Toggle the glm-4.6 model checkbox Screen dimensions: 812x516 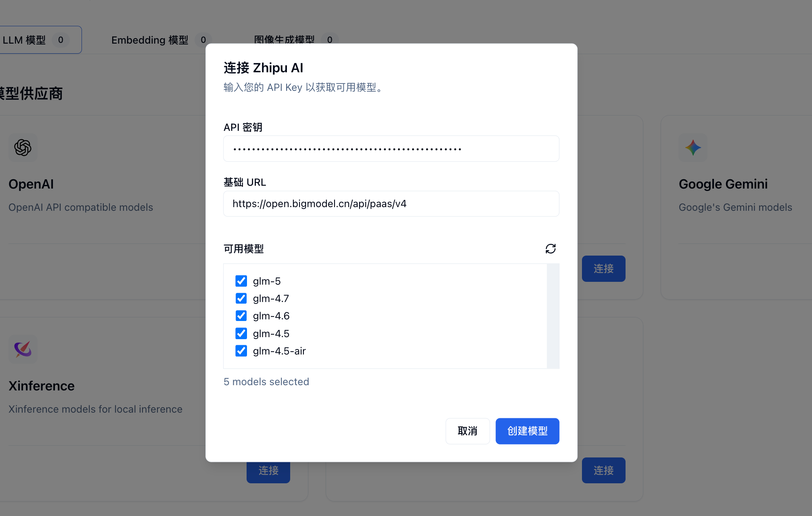pyautogui.click(x=241, y=316)
